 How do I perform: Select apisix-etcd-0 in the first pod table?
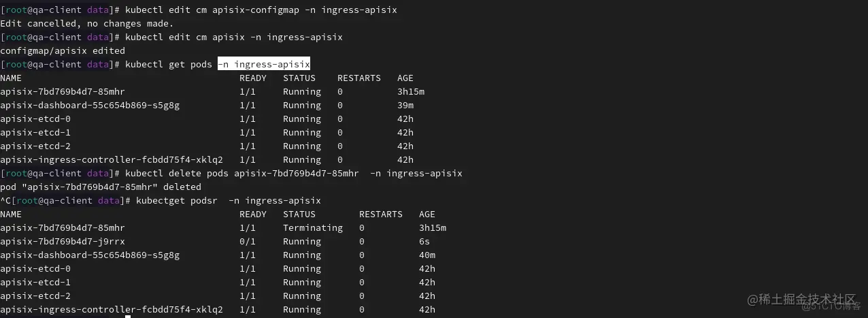pos(35,119)
